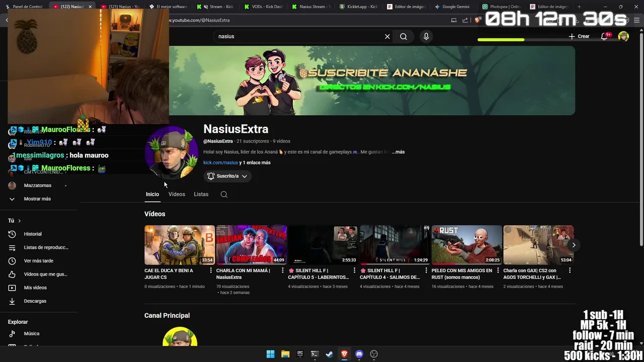Viewport: 644px width, 362px height.
Task: Click the Suscribite Ananashe channel banner
Action: [x=372, y=80]
